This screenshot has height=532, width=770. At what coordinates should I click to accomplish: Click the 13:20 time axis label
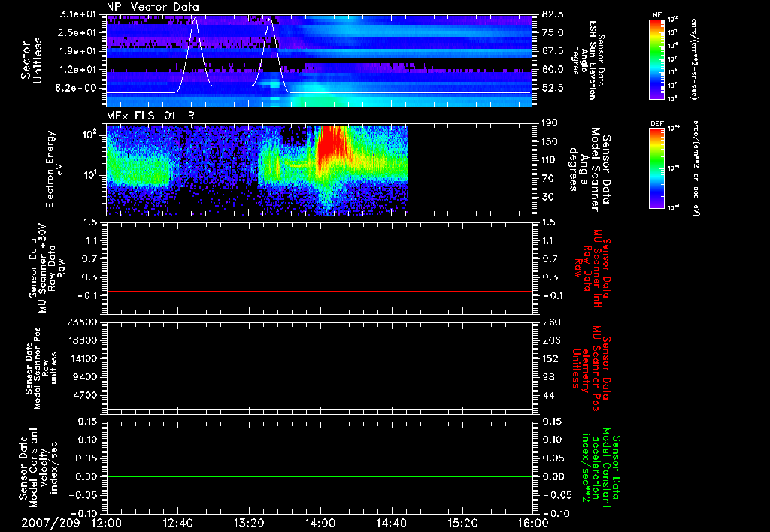pos(249,523)
